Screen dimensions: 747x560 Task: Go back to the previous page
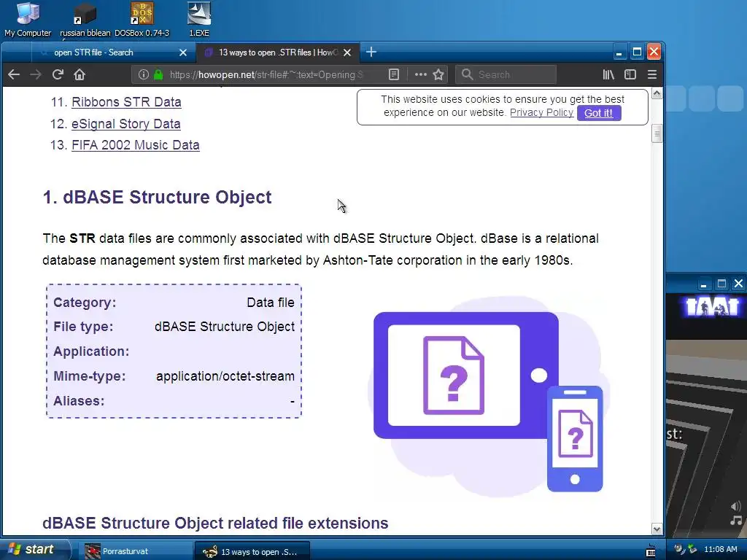tap(14, 75)
